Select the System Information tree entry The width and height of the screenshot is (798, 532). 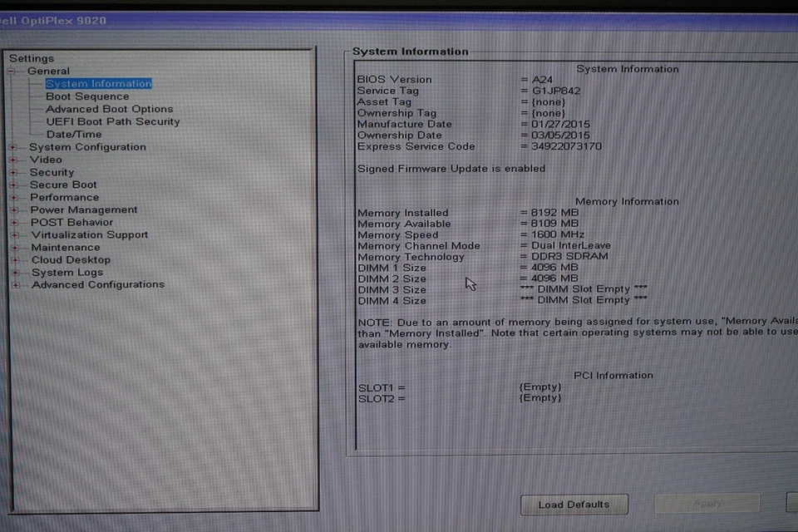pos(98,83)
